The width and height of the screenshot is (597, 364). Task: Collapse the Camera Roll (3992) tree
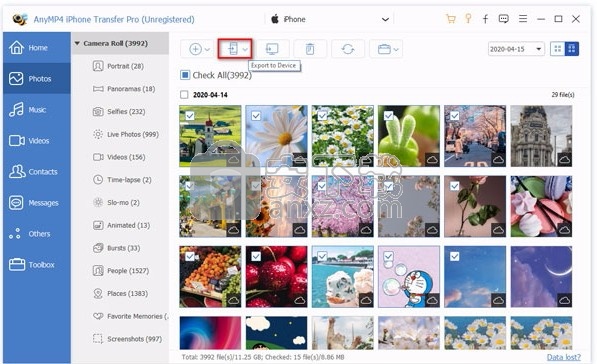tap(77, 43)
